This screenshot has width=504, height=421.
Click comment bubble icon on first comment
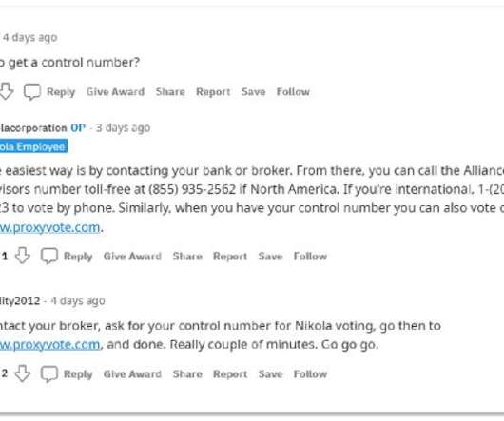[32, 92]
